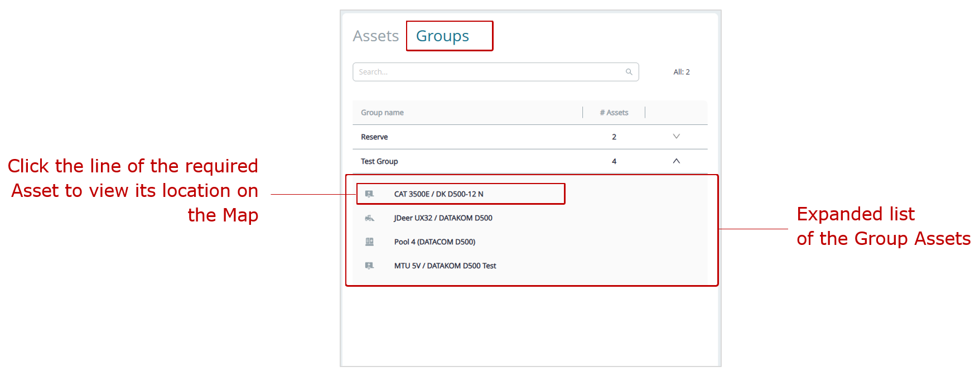This screenshot has height=376, width=980.
Task: Click the All: 2 count label
Action: click(681, 72)
